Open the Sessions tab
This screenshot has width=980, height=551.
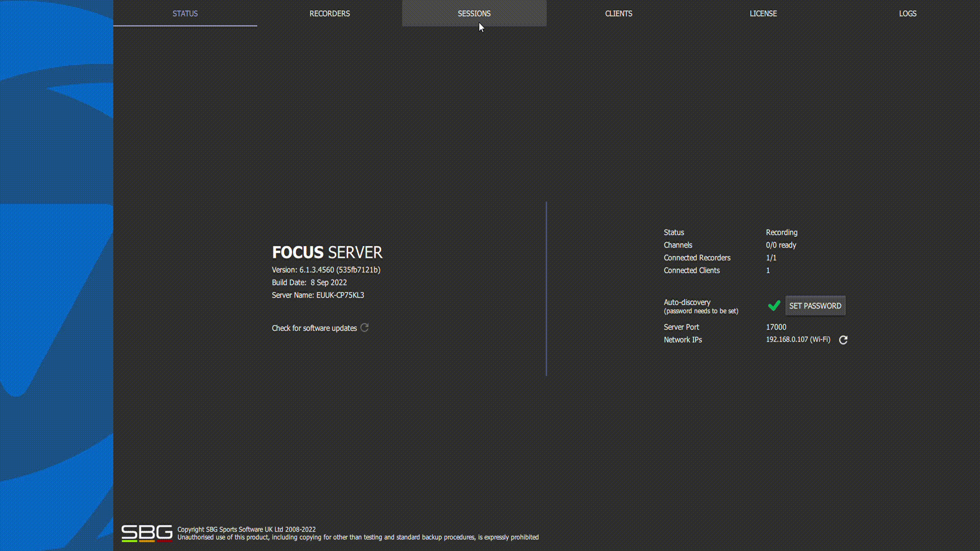[474, 13]
